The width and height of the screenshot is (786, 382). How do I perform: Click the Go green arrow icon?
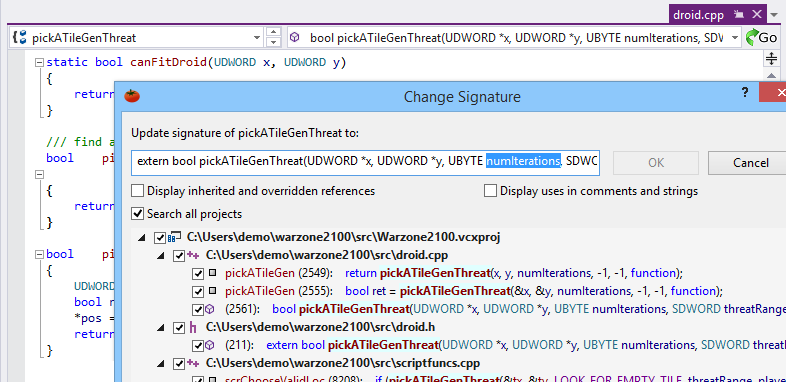752,37
